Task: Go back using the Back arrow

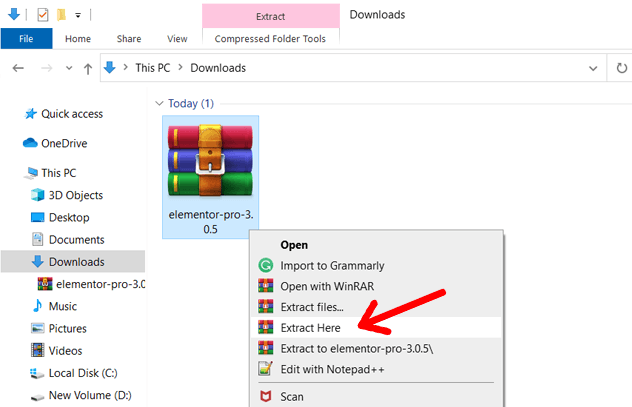Action: (18, 68)
